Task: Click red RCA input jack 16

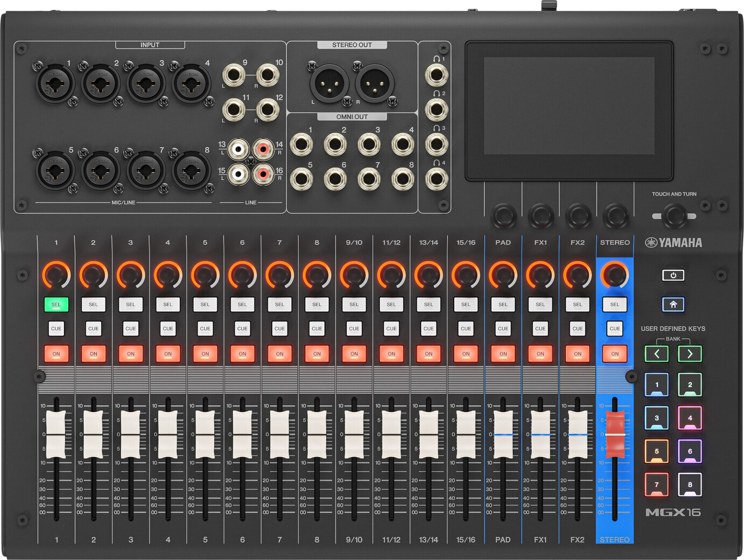Action: tap(263, 174)
